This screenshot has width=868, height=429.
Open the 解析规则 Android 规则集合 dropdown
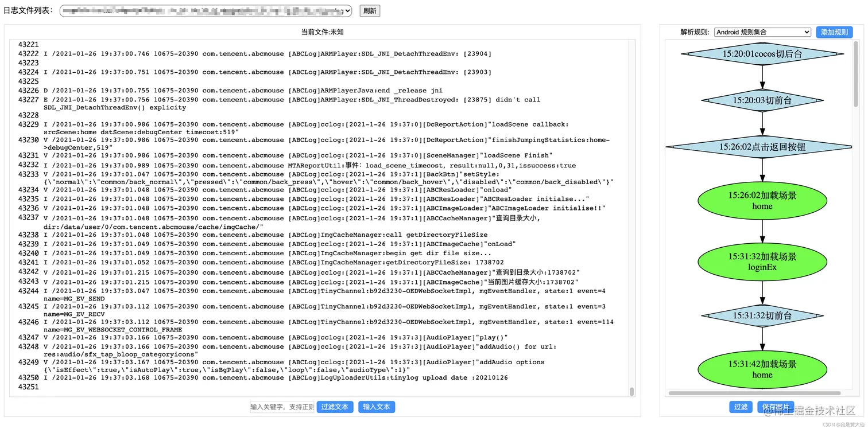coord(762,32)
